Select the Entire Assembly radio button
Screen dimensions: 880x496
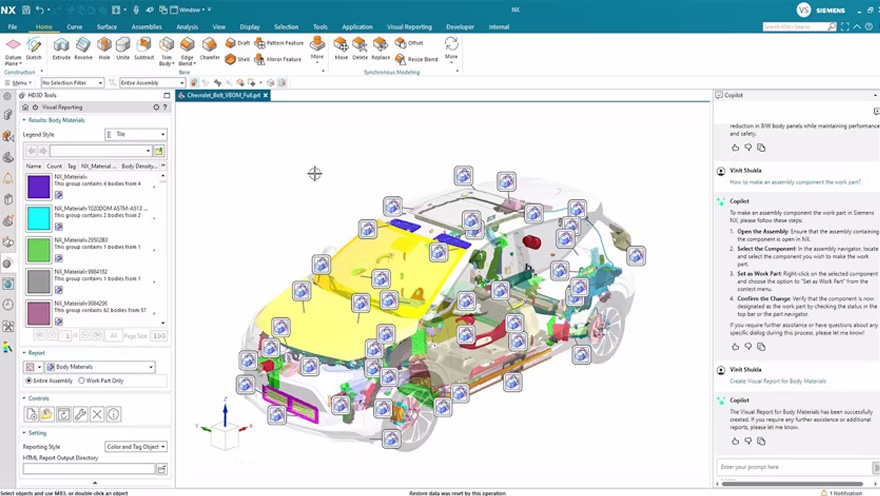28,381
